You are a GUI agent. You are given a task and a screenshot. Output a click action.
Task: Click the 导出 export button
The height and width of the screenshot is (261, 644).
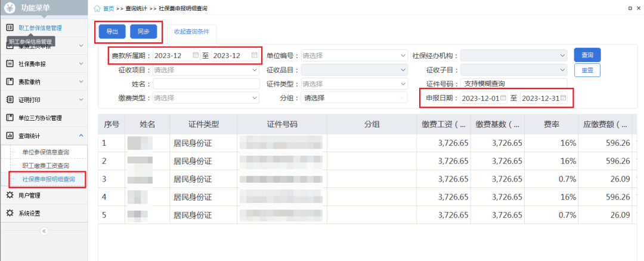click(x=112, y=32)
